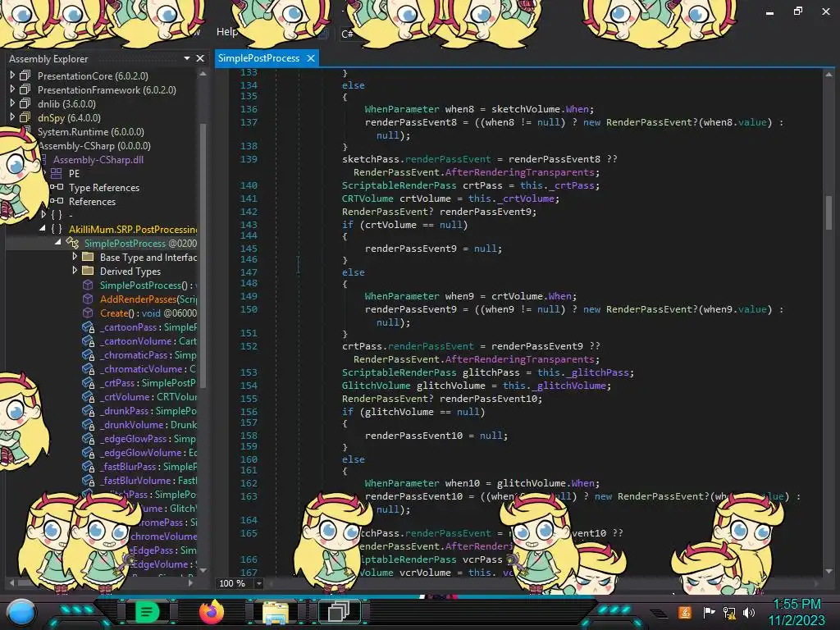Screen dimensions: 840x630
Task: Click the code editor scroll-down arrow
Action: coord(829,571)
